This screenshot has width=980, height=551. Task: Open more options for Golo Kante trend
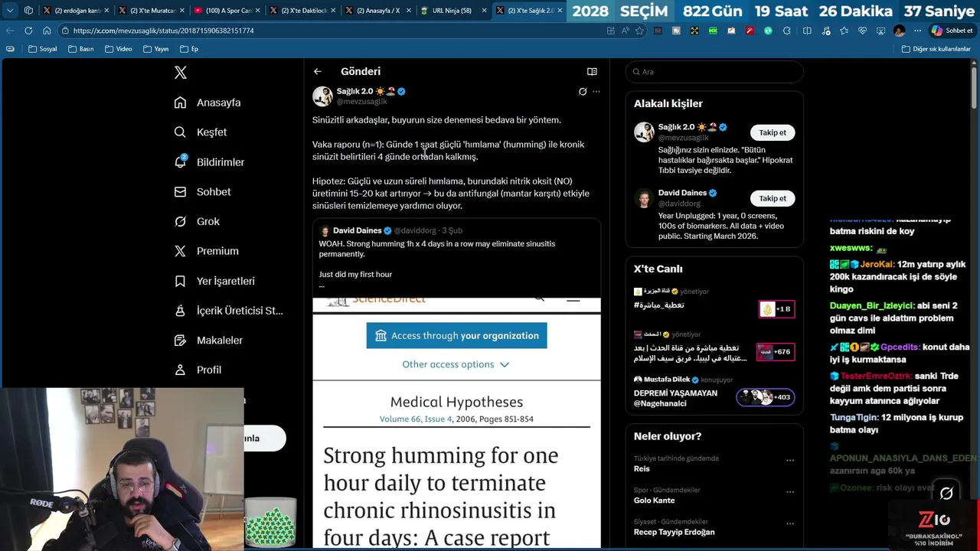790,492
